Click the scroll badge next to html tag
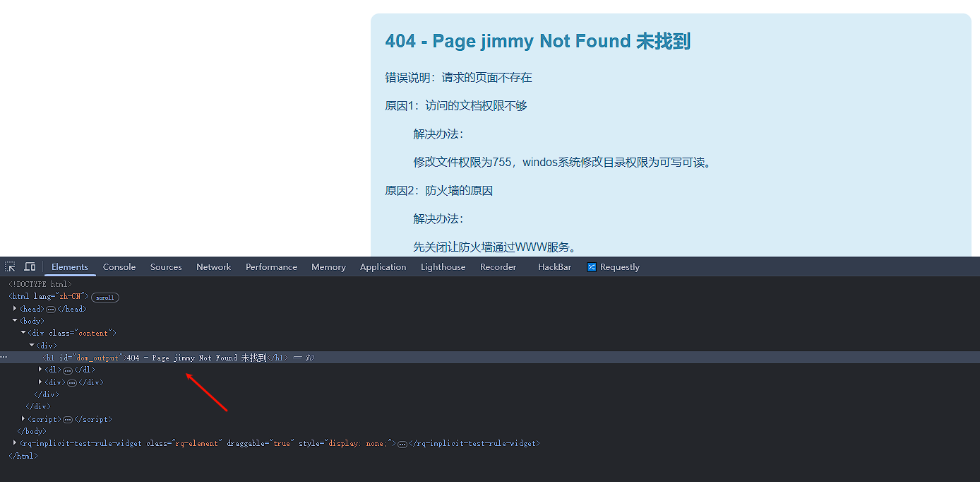This screenshot has height=482, width=980. click(x=105, y=298)
